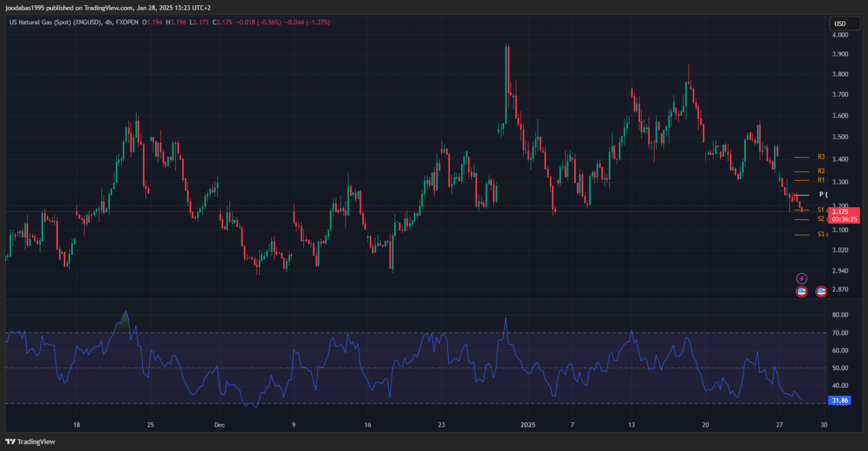Viewport: 868px width, 451px height.
Task: Click the 3.300 price axis label
Action: click(x=840, y=182)
